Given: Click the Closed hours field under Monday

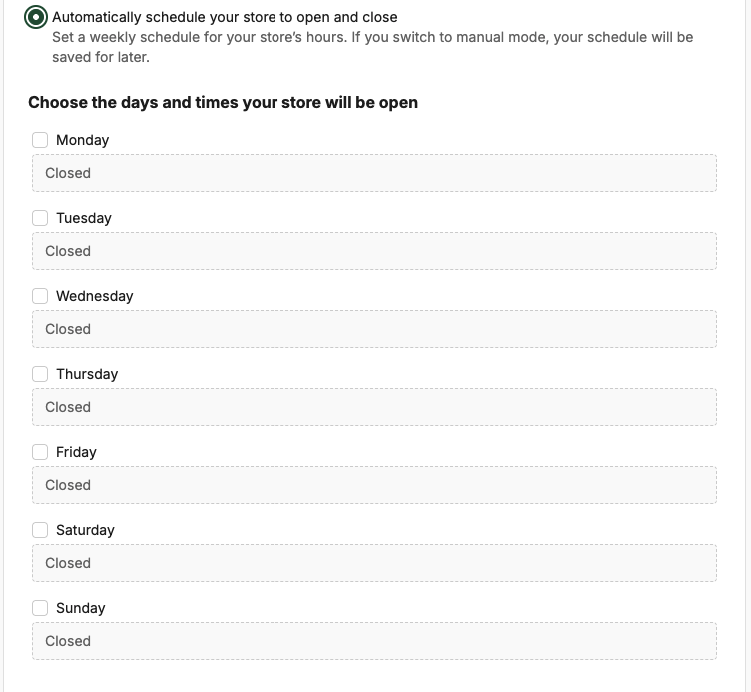Looking at the screenshot, I should pyautogui.click(x=374, y=173).
